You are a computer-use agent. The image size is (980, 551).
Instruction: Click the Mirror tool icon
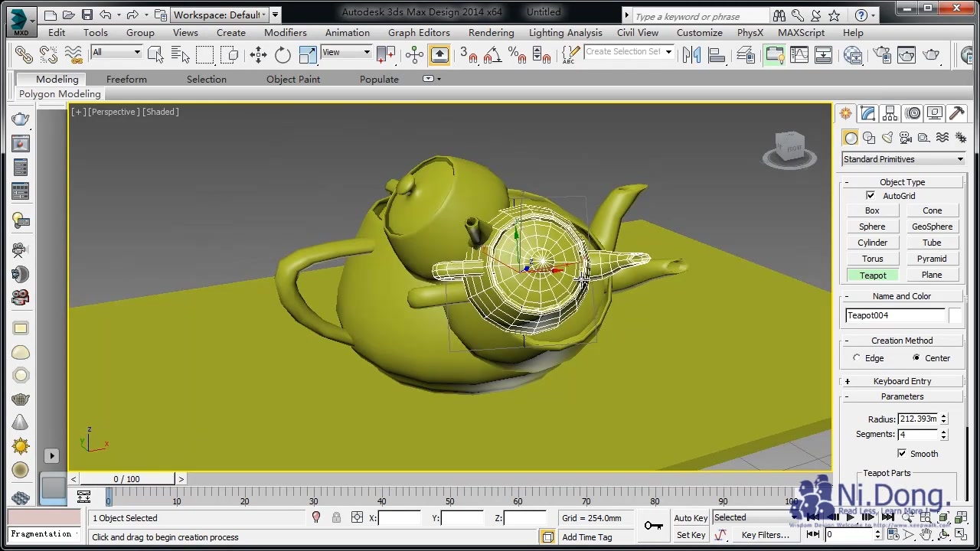(x=692, y=54)
